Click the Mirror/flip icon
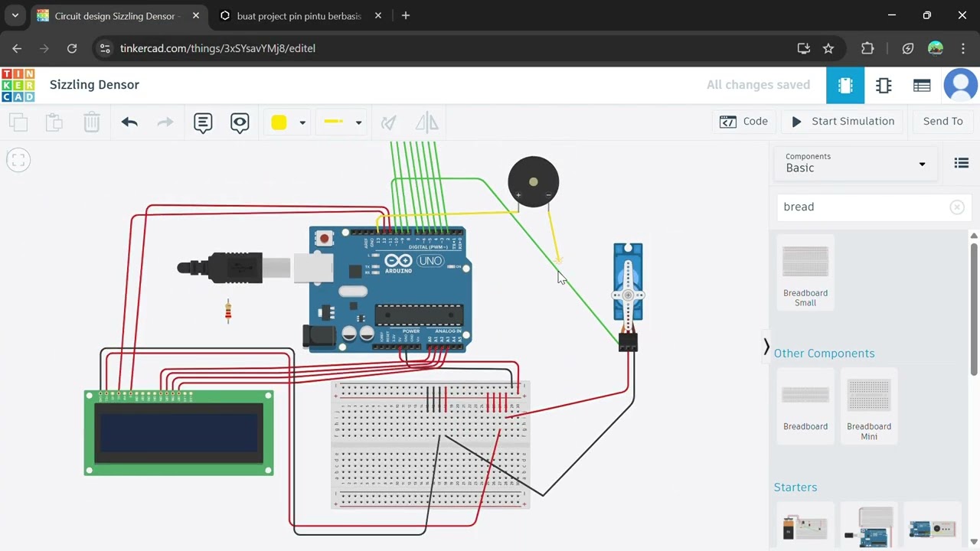 (426, 122)
